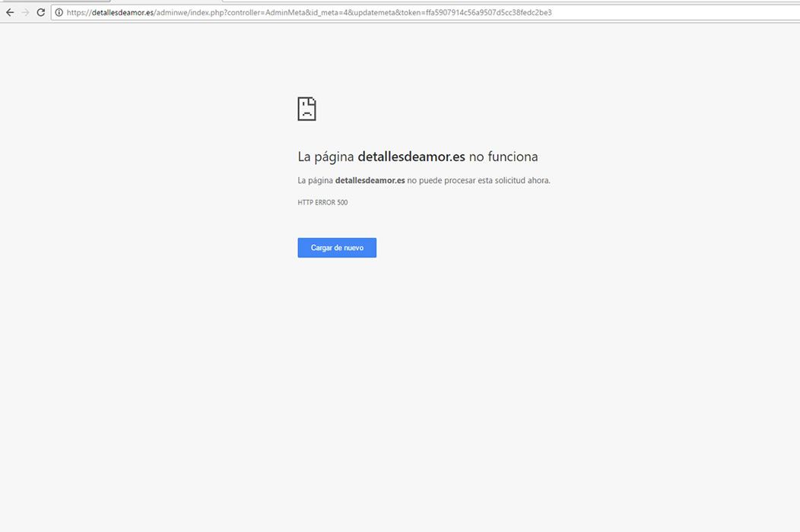The width and height of the screenshot is (800, 532).
Task: View site information via the info icon
Action: [59, 12]
